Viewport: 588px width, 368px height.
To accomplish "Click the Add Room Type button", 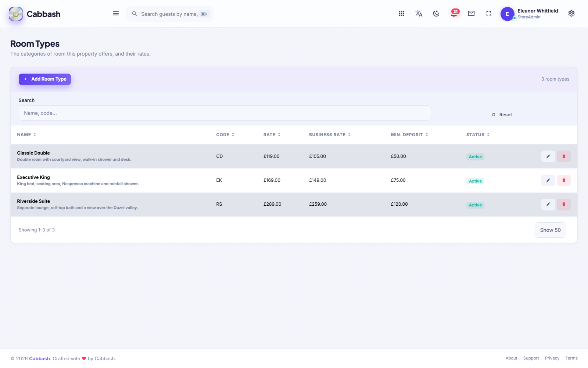I will 45,79.
